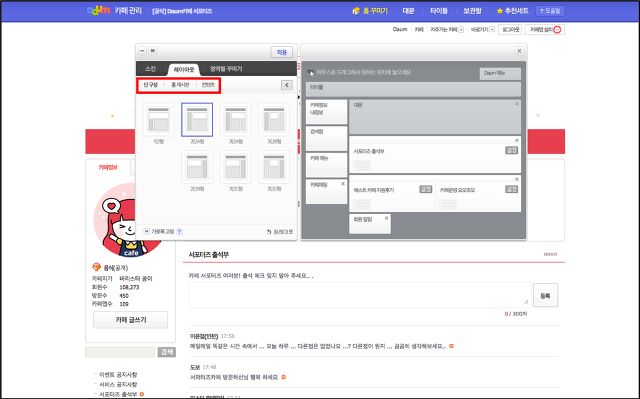
Task: Click the 카페 글쓰기 button
Action: pyautogui.click(x=131, y=320)
